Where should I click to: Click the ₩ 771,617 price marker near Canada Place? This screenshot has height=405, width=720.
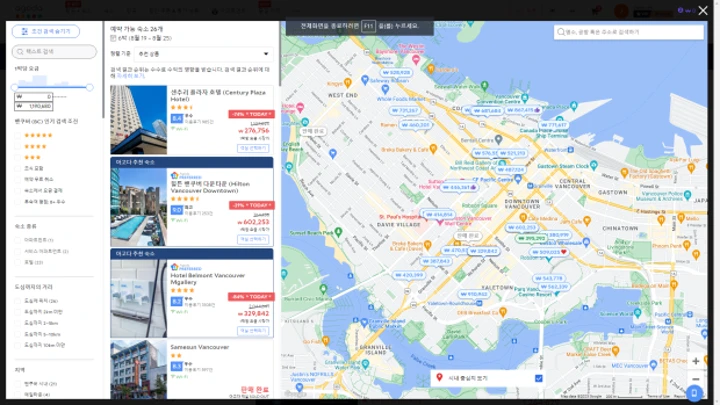point(553,125)
